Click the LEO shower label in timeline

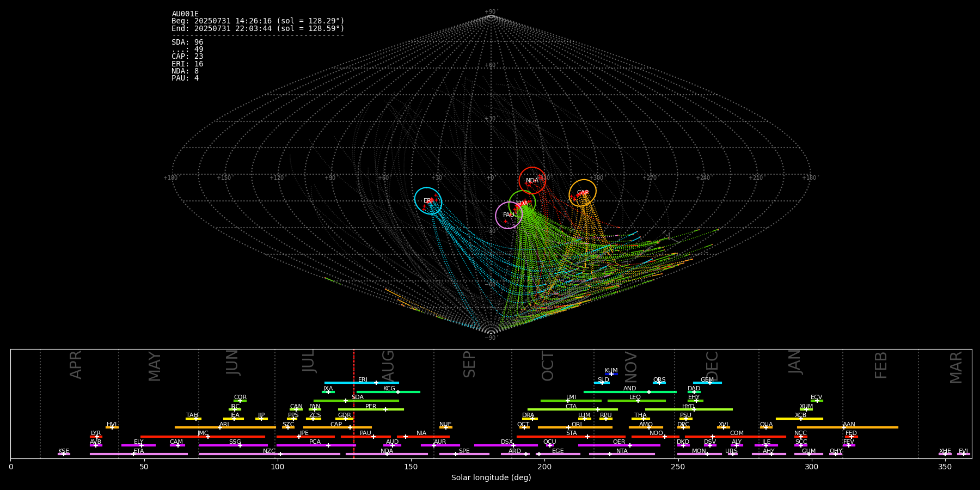(x=635, y=397)
